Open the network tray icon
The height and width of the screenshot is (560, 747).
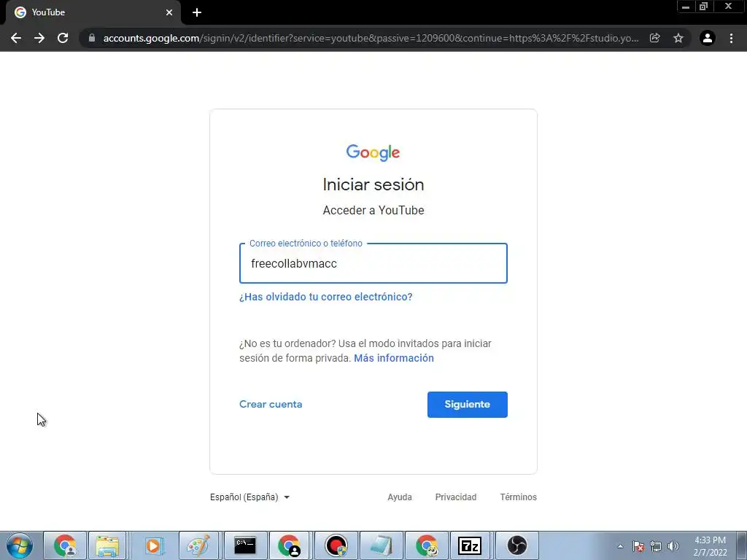[x=656, y=546]
